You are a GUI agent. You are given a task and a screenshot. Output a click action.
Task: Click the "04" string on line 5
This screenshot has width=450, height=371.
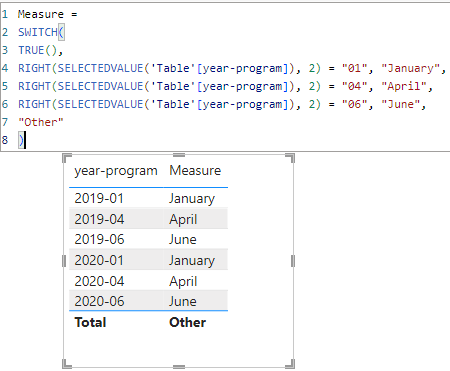tap(355, 86)
